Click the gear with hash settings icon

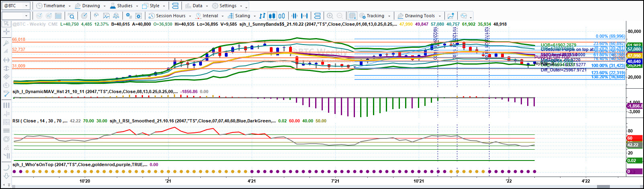click(x=128, y=16)
